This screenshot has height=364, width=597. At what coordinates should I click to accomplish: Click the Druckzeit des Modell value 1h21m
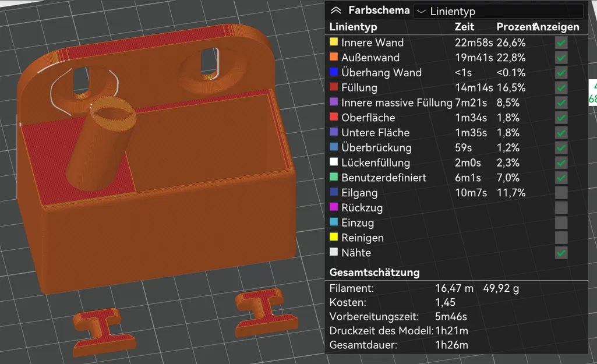point(451,330)
